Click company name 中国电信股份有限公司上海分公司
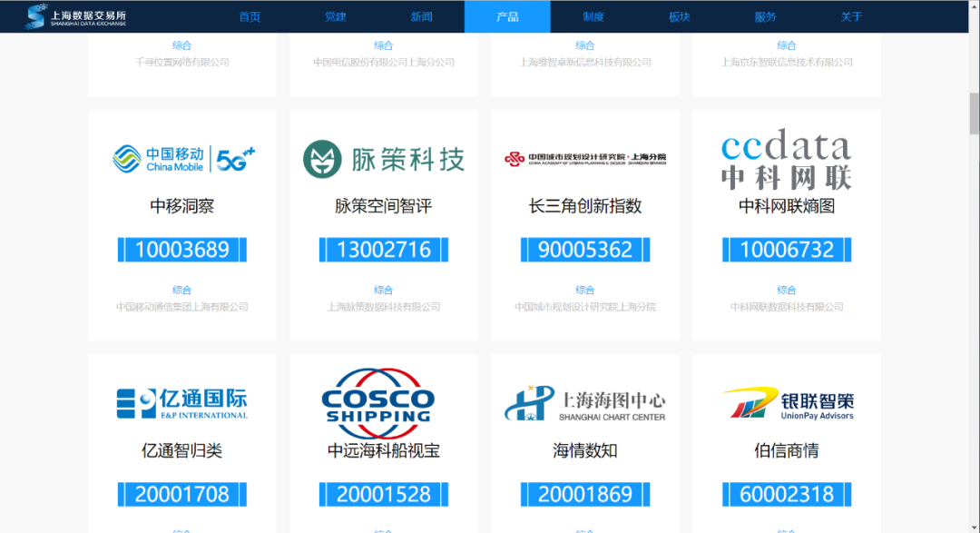The width and height of the screenshot is (980, 533). tap(384, 62)
